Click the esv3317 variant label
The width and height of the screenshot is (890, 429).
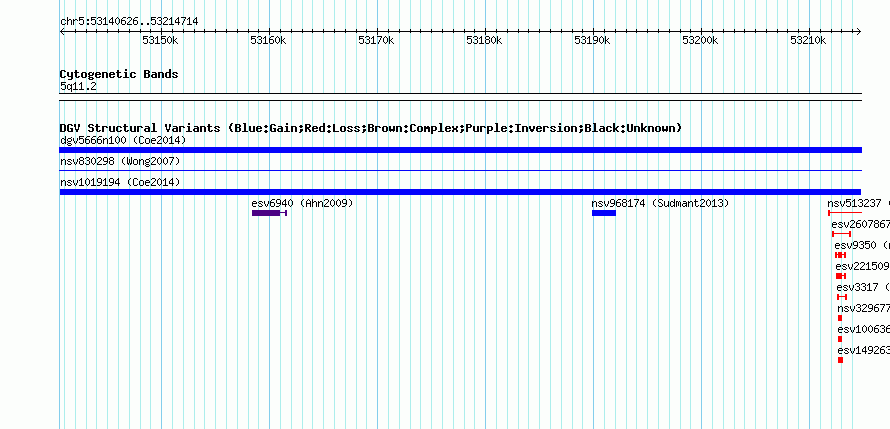[x=858, y=287]
